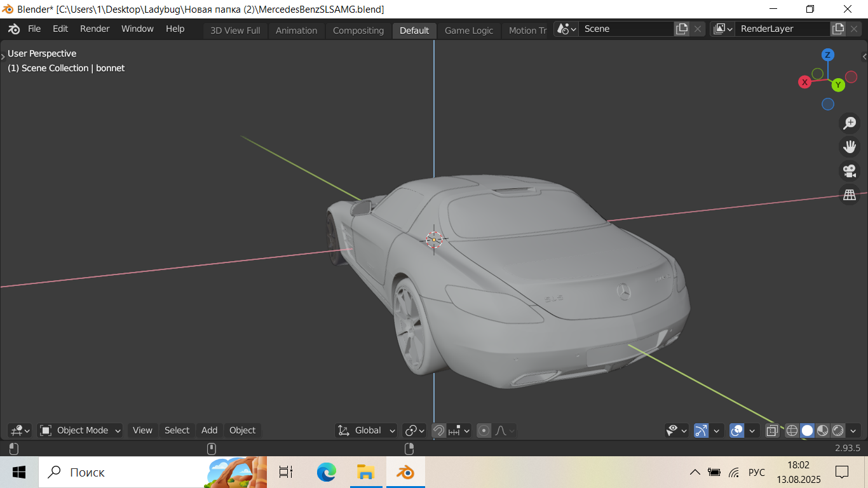Select material preview shading mode

click(823, 430)
